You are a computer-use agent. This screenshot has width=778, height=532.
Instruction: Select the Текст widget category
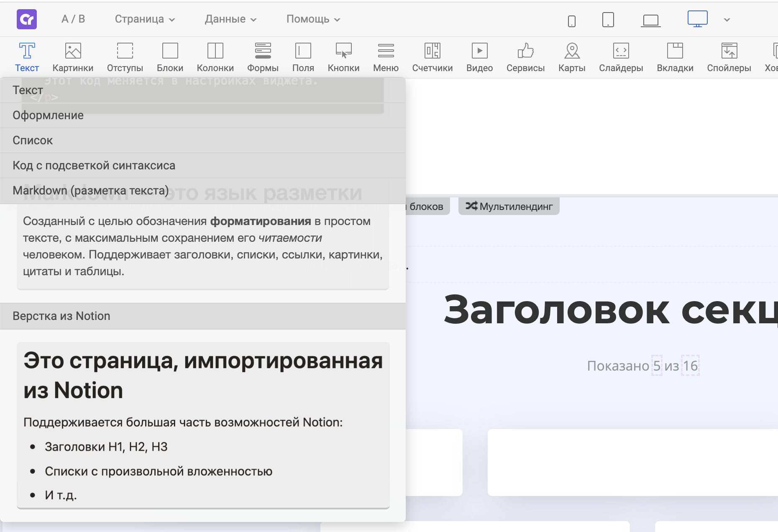(x=27, y=58)
